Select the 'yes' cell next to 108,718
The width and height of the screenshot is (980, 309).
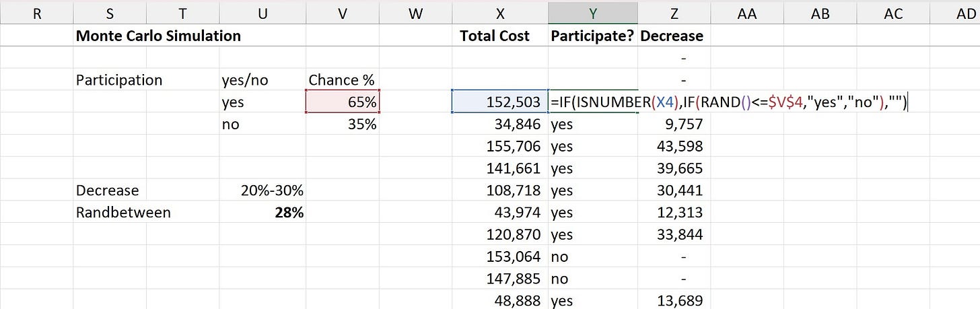[x=593, y=191]
